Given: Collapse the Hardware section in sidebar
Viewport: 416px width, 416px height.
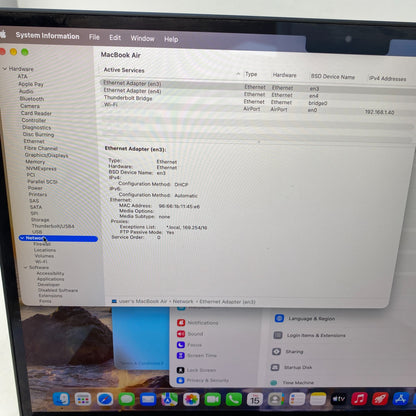Looking at the screenshot, I should tap(5, 69).
